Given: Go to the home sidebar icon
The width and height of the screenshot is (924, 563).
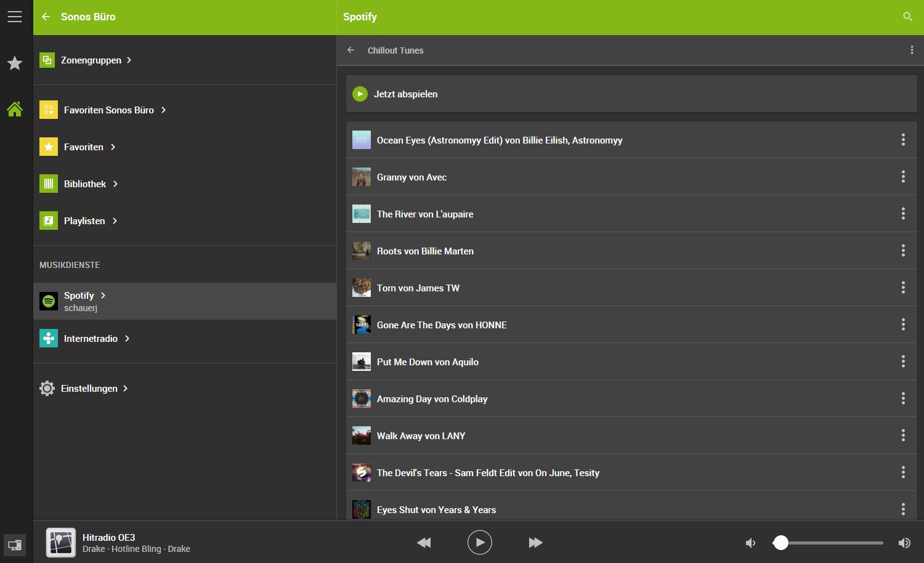Looking at the screenshot, I should (x=15, y=109).
